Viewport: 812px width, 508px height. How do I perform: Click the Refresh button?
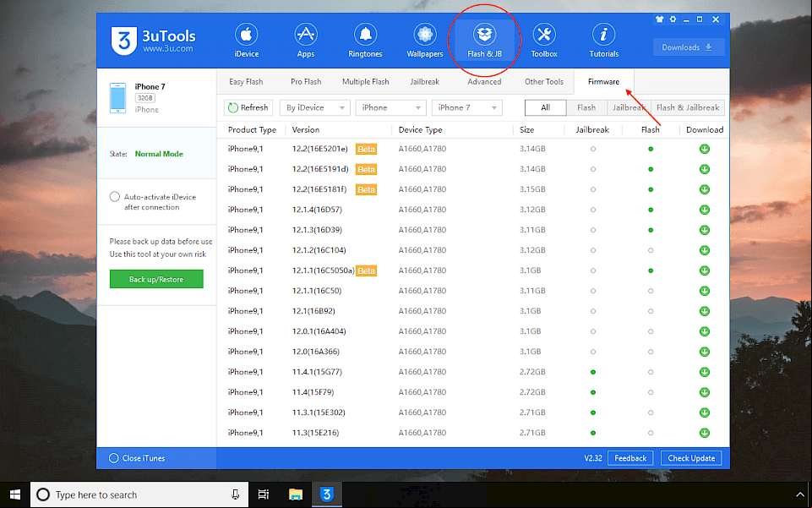tap(248, 107)
